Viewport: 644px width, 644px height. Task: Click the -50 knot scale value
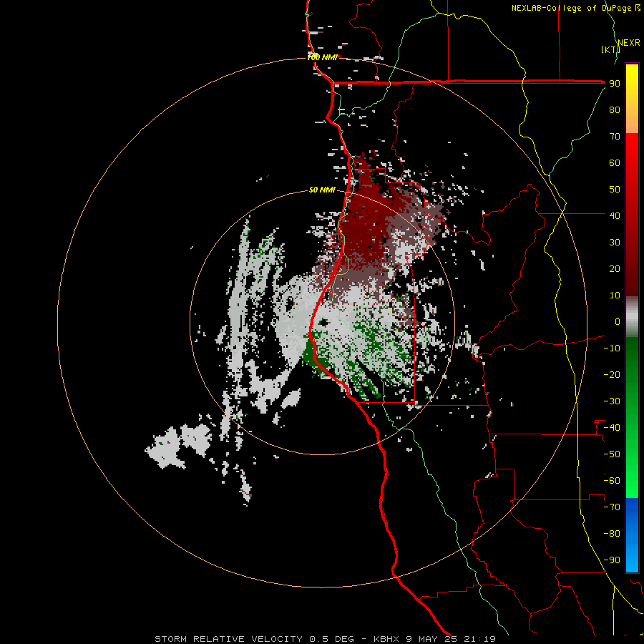(612, 454)
